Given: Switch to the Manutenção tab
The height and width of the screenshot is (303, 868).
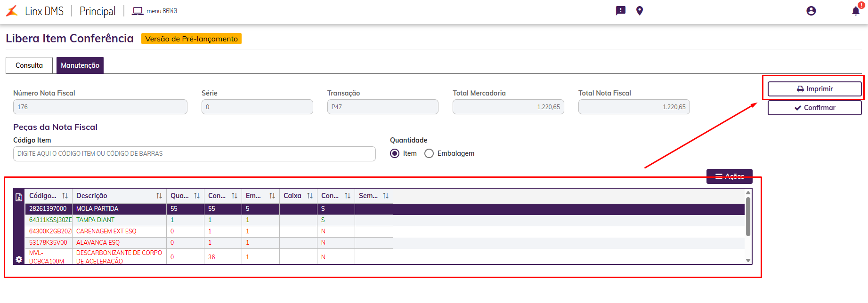Looking at the screenshot, I should [x=80, y=65].
